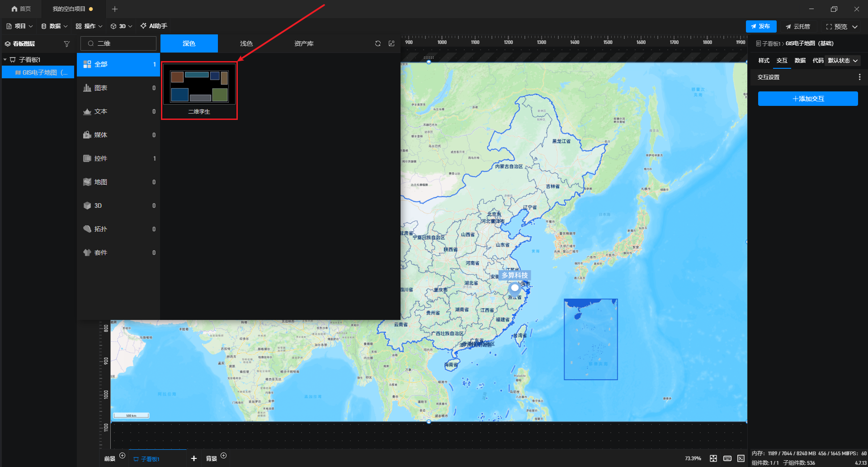Screen dimensions: 868x467
Task: Select the 控件 controls category
Action: (x=118, y=158)
